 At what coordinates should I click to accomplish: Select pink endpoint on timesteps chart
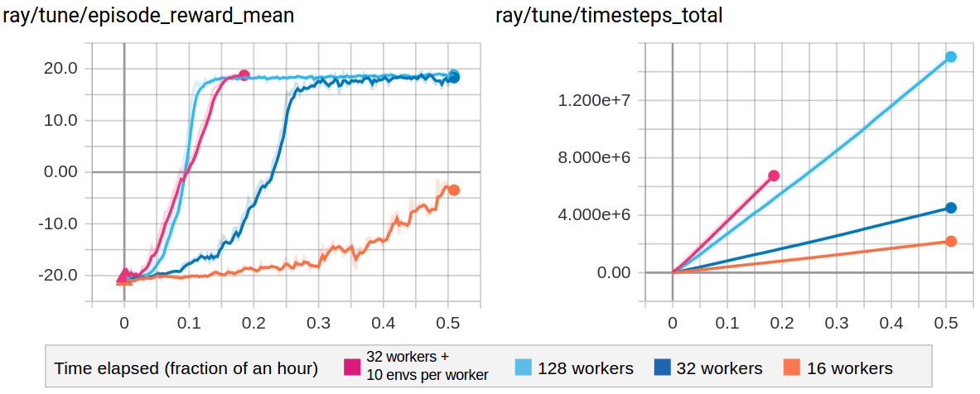[x=774, y=175]
